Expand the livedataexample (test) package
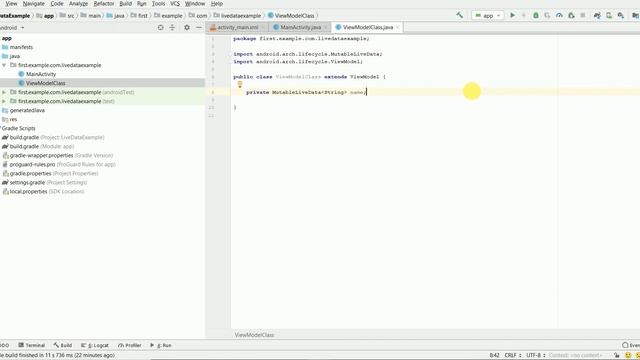The width and height of the screenshot is (640, 360). click(4, 101)
